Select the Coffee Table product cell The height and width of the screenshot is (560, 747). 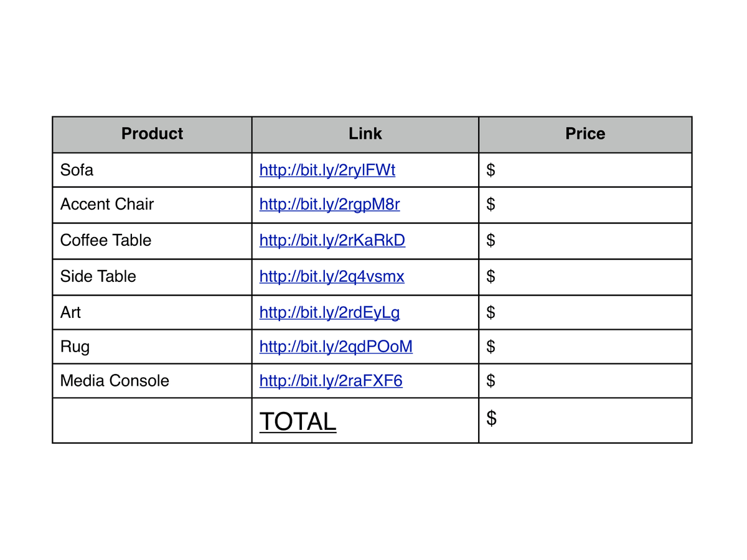152,241
